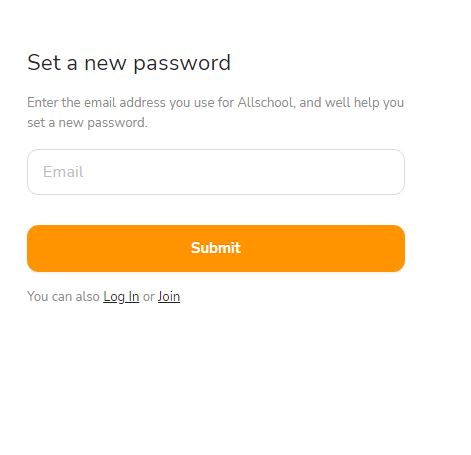This screenshot has width=471, height=455.
Task: Submit the password reset form
Action: 216,248
